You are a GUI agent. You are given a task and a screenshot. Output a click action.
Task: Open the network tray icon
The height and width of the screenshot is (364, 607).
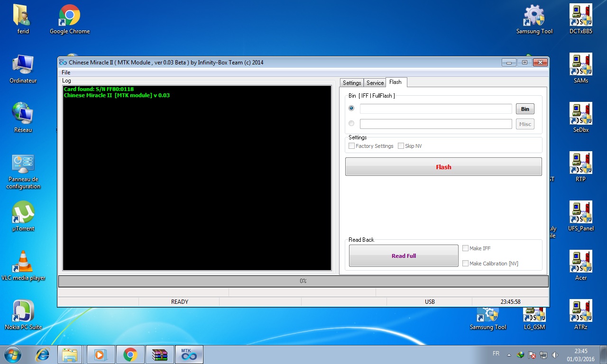click(x=543, y=355)
